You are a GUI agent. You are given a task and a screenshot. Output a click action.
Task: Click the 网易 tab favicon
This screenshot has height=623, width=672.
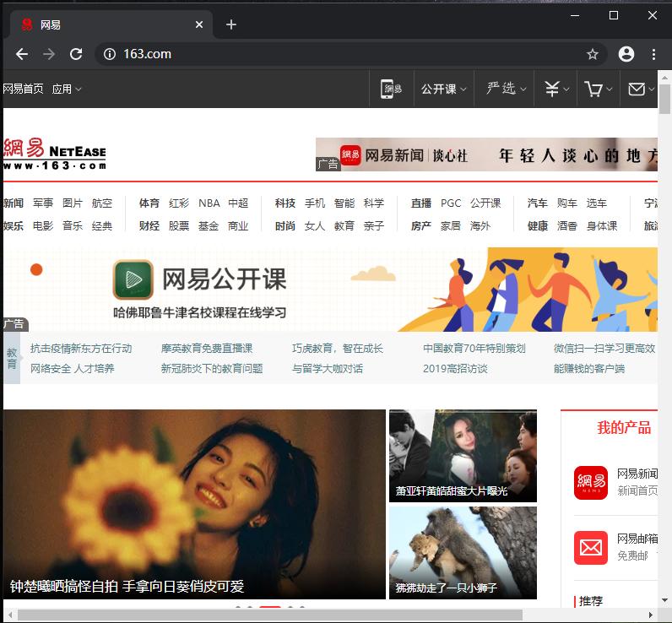(x=27, y=24)
